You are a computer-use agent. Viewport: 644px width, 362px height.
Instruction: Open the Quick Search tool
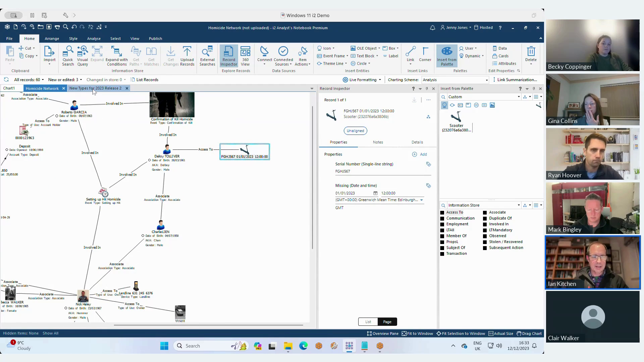68,56
